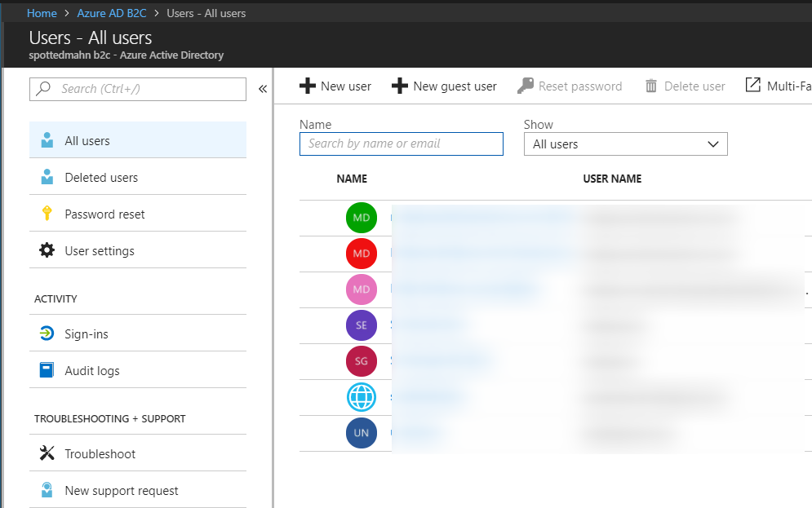Viewport: 812px width, 508px height.
Task: Focus the sidebar Search (Ctrl+/) box
Action: [138, 89]
